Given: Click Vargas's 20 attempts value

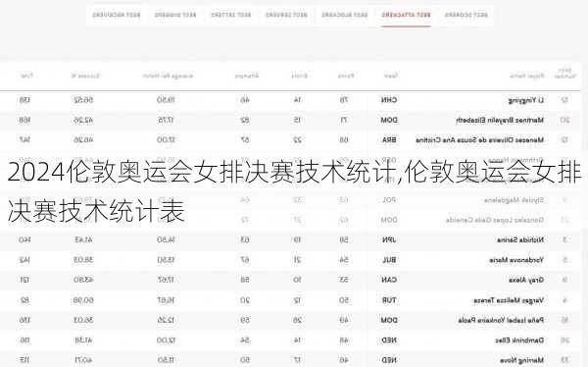Looking at the screenshot, I should 245,300.
